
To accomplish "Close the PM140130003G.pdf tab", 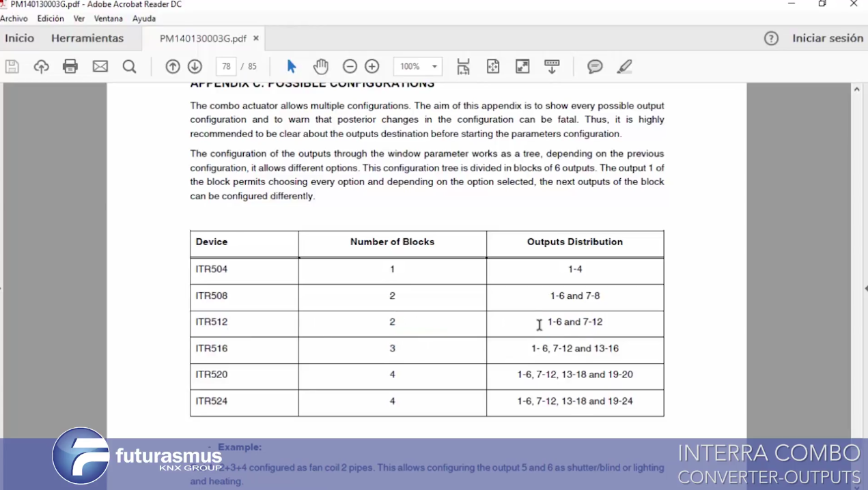I will [x=256, y=38].
